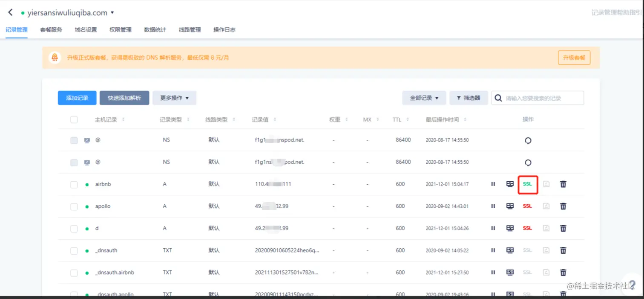Screen dimensions: 644x299
Task: Switch to 线路管理 tab
Action: 190,30
